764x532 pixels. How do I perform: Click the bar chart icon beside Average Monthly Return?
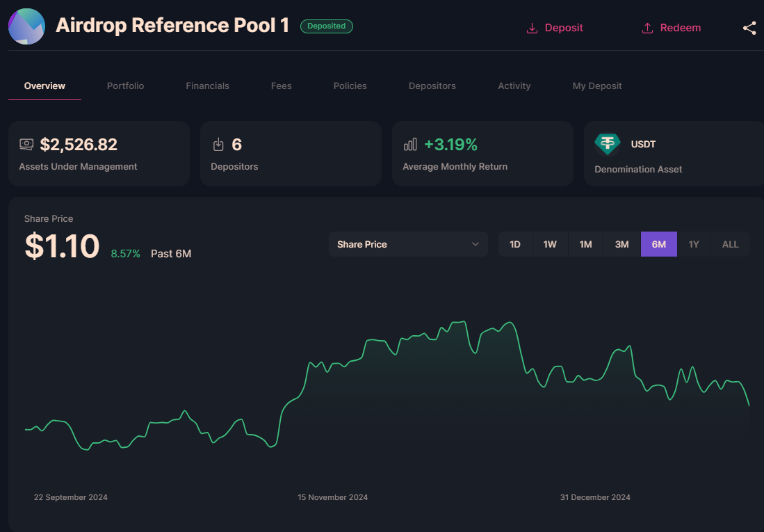point(410,144)
